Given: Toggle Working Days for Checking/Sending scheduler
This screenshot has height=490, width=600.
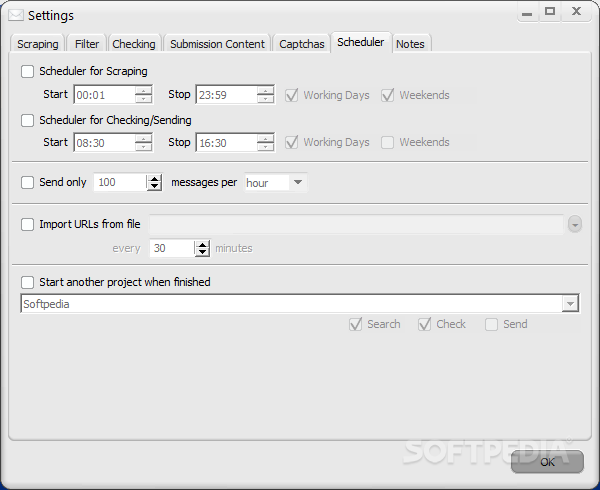Looking at the screenshot, I should (x=292, y=143).
